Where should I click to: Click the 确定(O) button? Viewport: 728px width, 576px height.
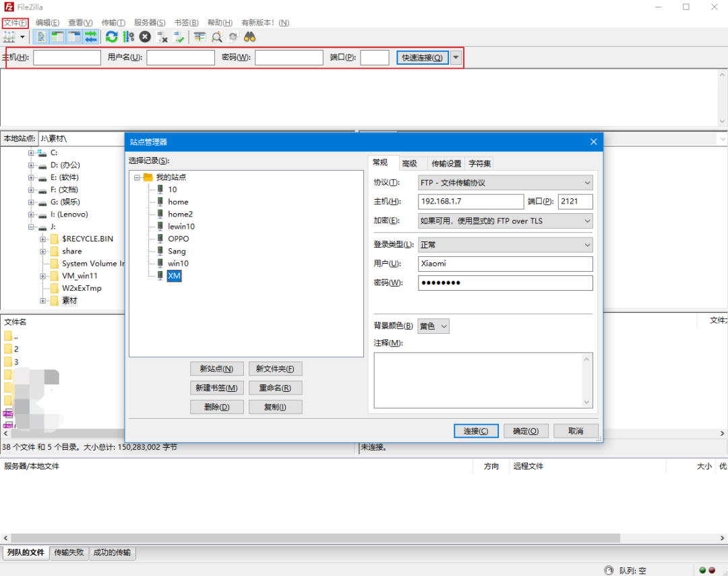[x=526, y=431]
